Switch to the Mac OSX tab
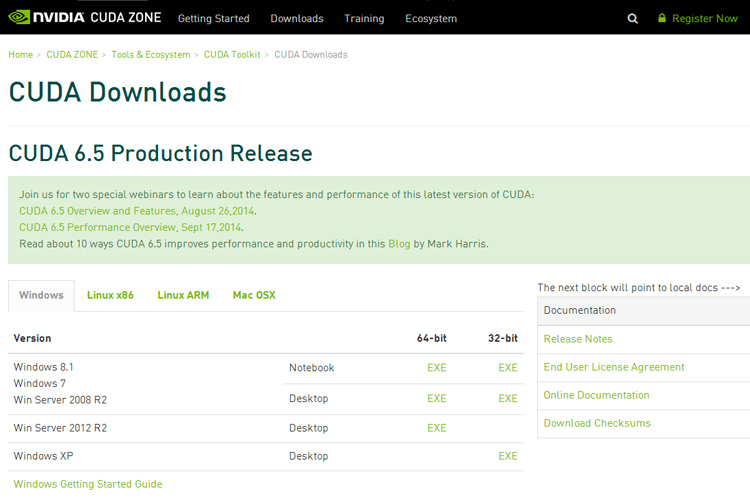Image resolution: width=750 pixels, height=500 pixels. coord(254,295)
